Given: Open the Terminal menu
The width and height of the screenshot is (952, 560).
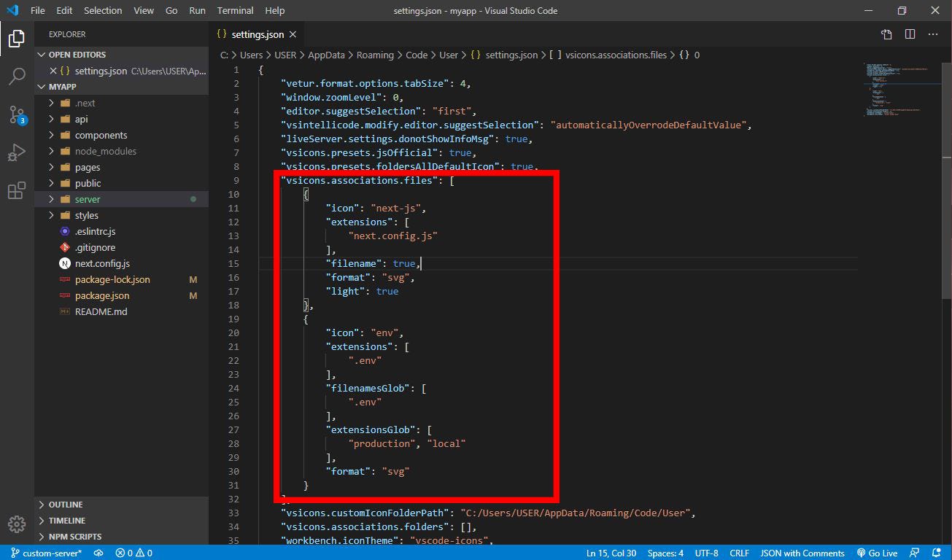Looking at the screenshot, I should coord(234,10).
